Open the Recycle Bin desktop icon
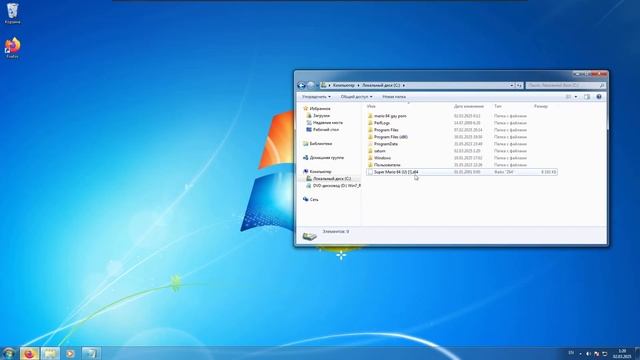 12,12
